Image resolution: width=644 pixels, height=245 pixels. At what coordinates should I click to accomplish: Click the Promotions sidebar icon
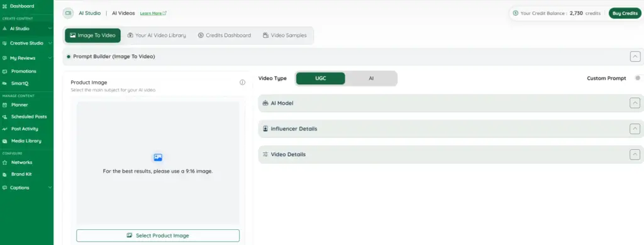4,71
